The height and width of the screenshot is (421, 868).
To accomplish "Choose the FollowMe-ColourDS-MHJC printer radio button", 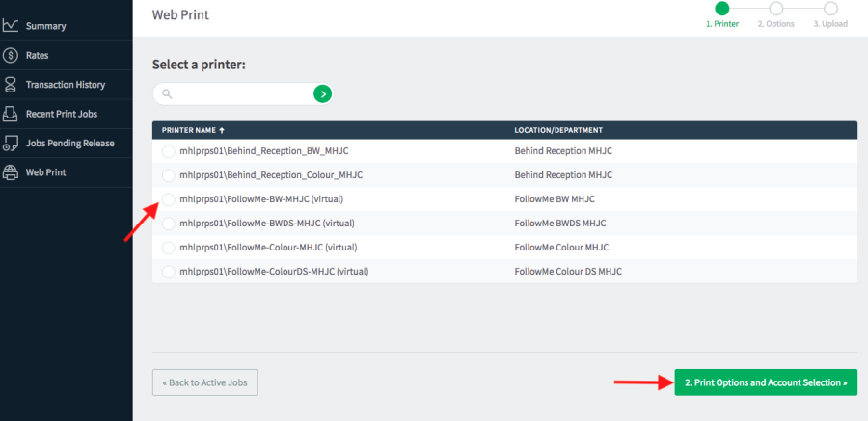I will point(169,272).
